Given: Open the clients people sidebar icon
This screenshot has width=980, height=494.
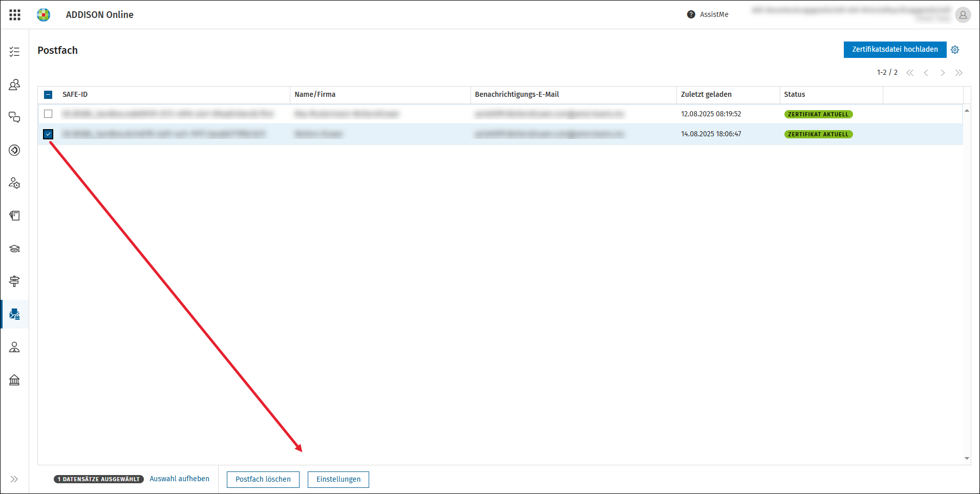Looking at the screenshot, I should point(14,85).
